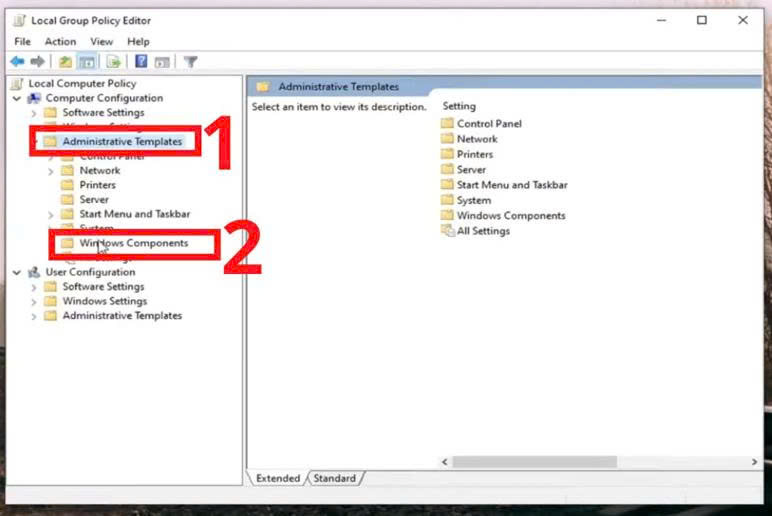Image resolution: width=772 pixels, height=516 pixels.
Task: Collapse the Computer Configuration node
Action: 17,99
